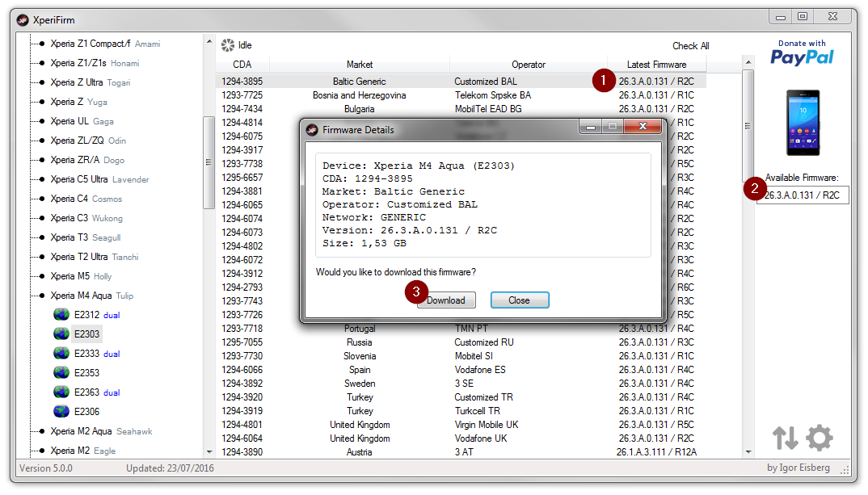Select Xperia M4 Aqua Tulip tree node
The image size is (868, 495).
point(92,296)
